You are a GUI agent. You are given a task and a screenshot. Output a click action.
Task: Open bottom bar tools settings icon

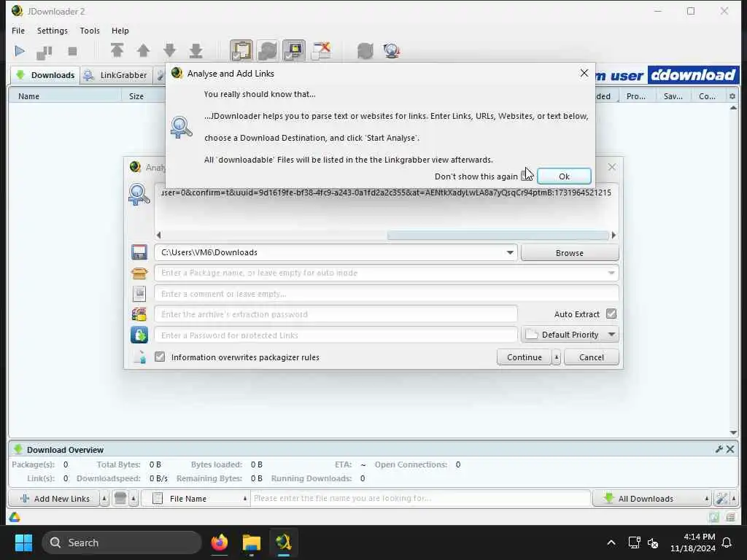pyautogui.click(x=721, y=499)
